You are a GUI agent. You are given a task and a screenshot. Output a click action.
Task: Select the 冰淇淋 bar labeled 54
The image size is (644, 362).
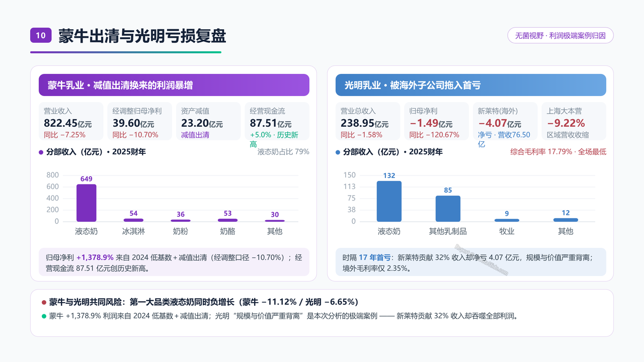pyautogui.click(x=133, y=220)
